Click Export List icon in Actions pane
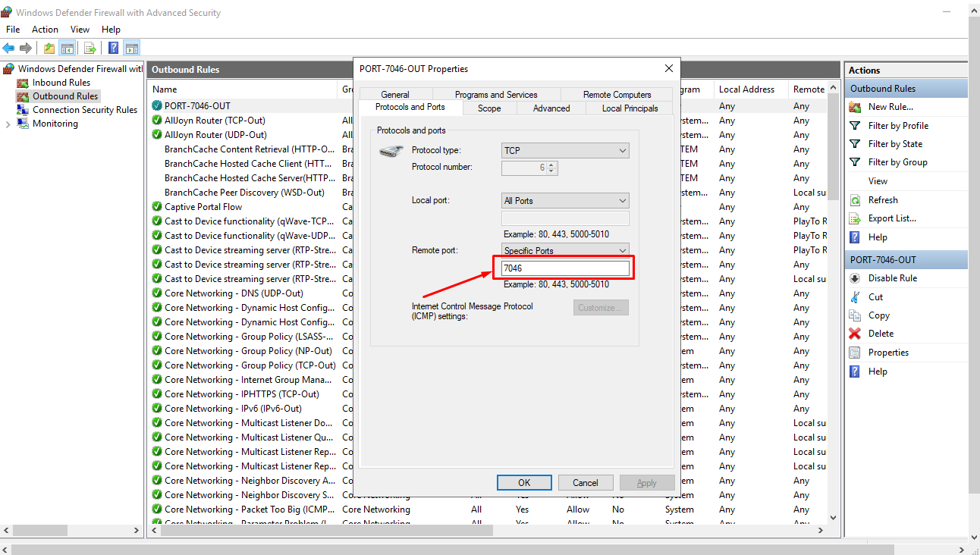 coord(855,218)
